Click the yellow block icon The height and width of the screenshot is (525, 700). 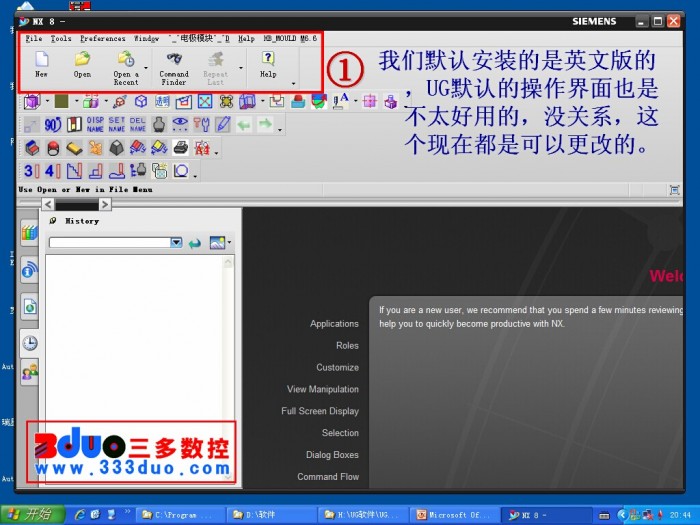(74, 148)
